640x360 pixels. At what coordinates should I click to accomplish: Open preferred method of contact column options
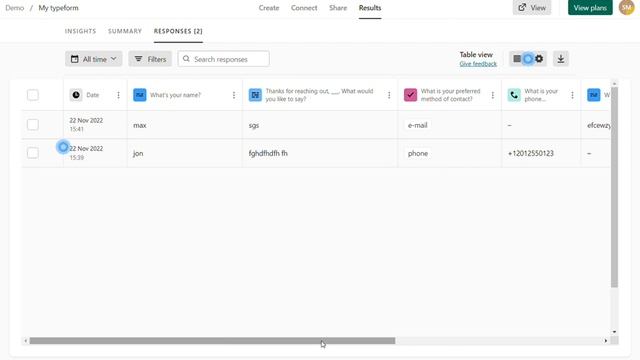(493, 95)
